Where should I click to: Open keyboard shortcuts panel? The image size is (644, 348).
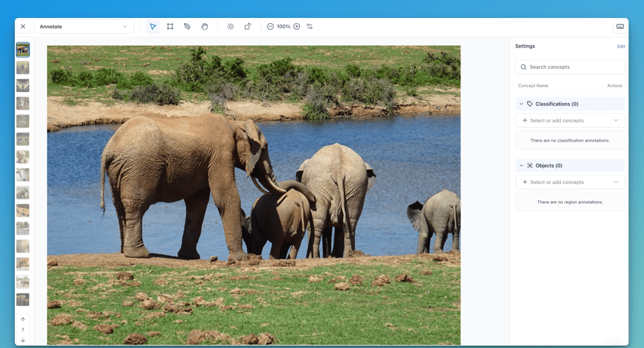(620, 26)
